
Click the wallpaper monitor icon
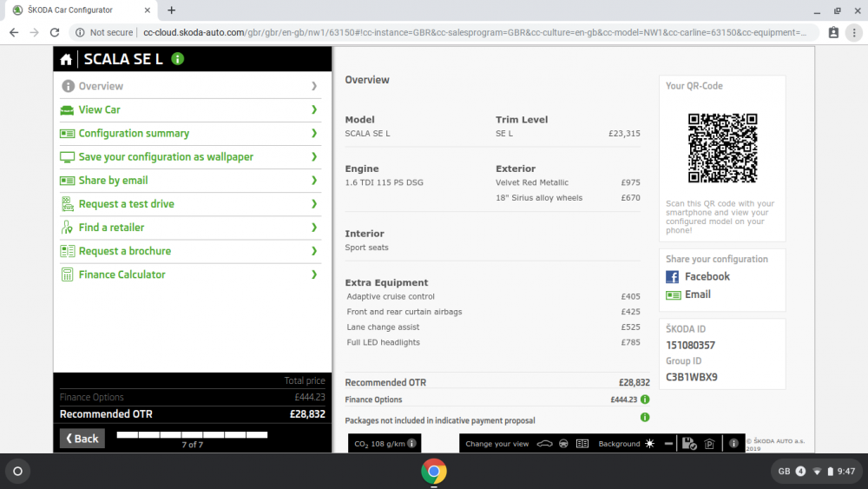[x=67, y=157]
